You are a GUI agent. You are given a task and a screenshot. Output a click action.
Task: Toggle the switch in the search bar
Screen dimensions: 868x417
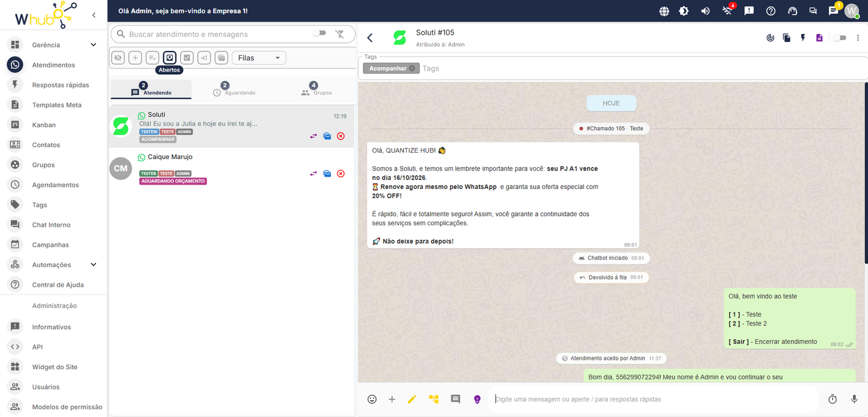[320, 33]
